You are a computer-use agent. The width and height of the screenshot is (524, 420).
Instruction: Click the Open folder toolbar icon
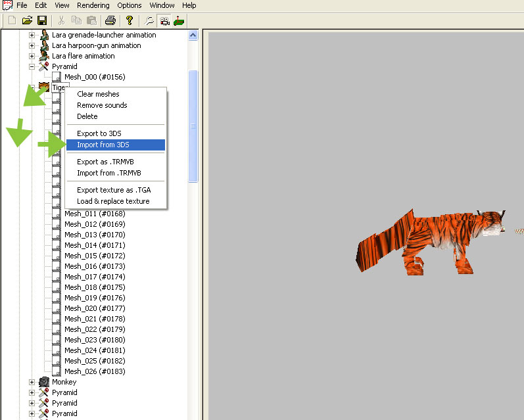(27, 21)
